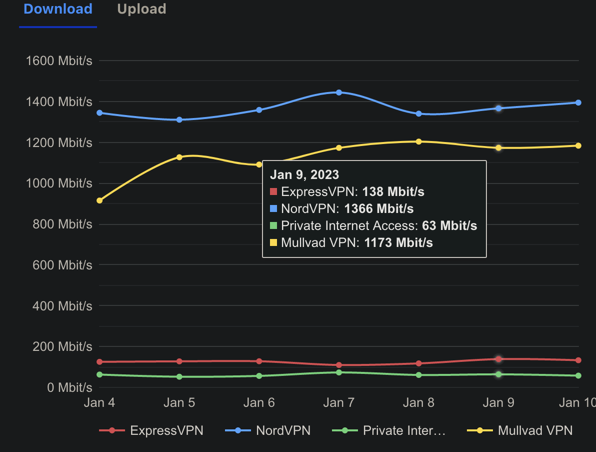This screenshot has width=596, height=452.
Task: Click the '1200 Mbit/s' axis label
Action: coord(59,143)
